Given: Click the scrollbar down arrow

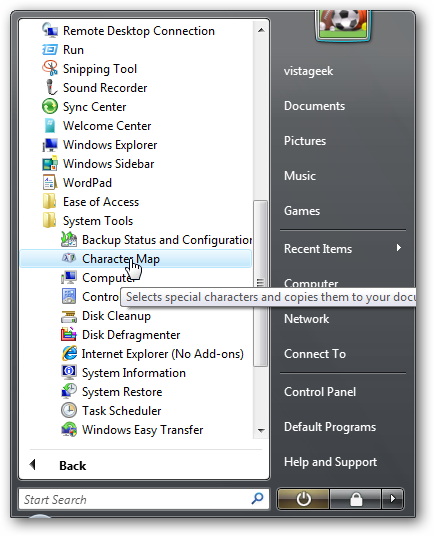Looking at the screenshot, I should [261, 430].
